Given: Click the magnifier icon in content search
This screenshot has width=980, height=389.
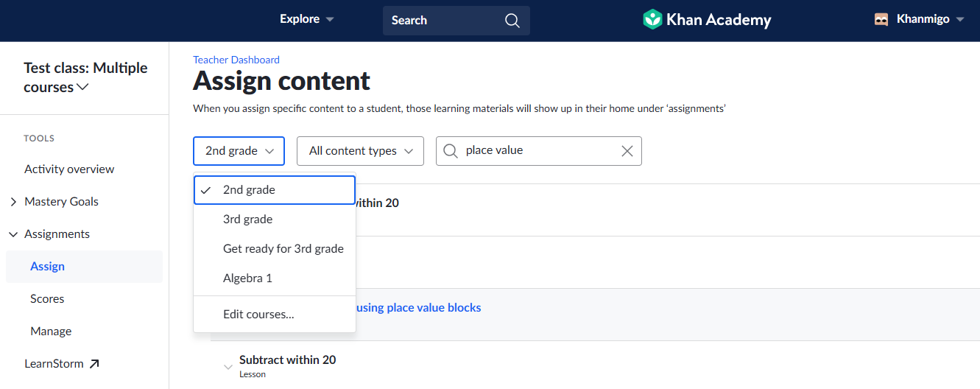Looking at the screenshot, I should pos(450,151).
